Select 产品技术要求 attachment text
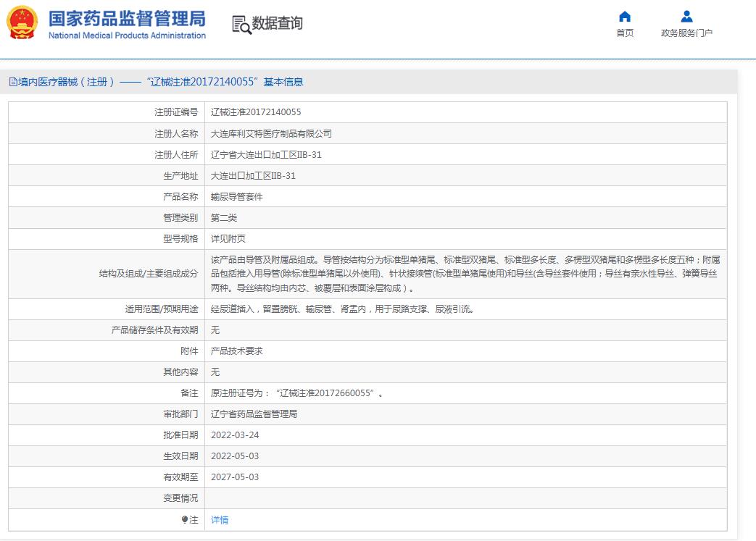Viewport: 756px width, 541px height. (x=236, y=351)
